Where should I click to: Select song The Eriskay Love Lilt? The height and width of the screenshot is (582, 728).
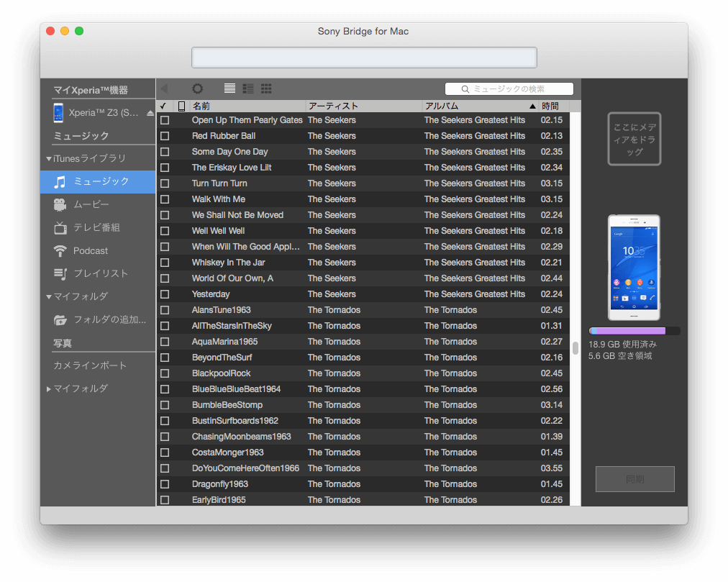point(232,168)
